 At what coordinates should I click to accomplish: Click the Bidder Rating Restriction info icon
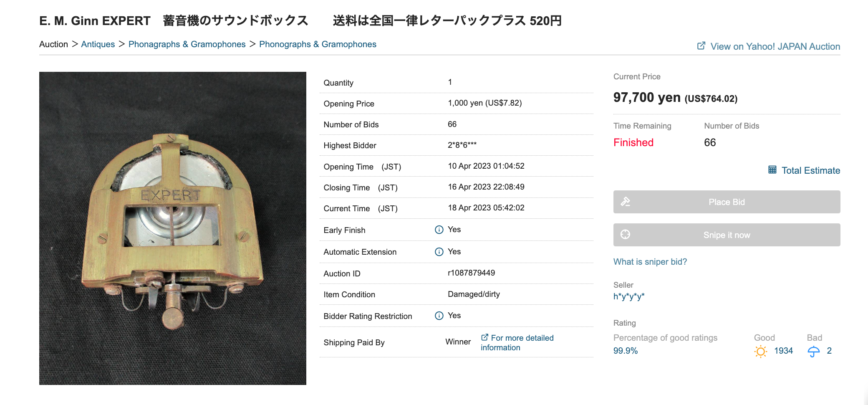tap(439, 316)
